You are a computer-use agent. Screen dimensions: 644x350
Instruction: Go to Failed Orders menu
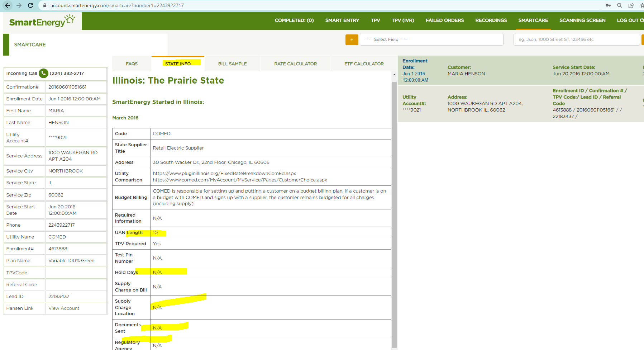(444, 20)
